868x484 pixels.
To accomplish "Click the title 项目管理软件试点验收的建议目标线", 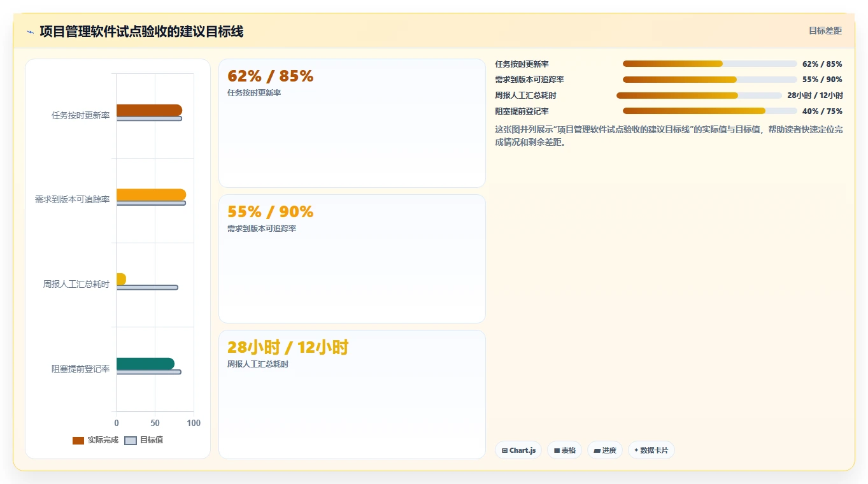I will [141, 31].
